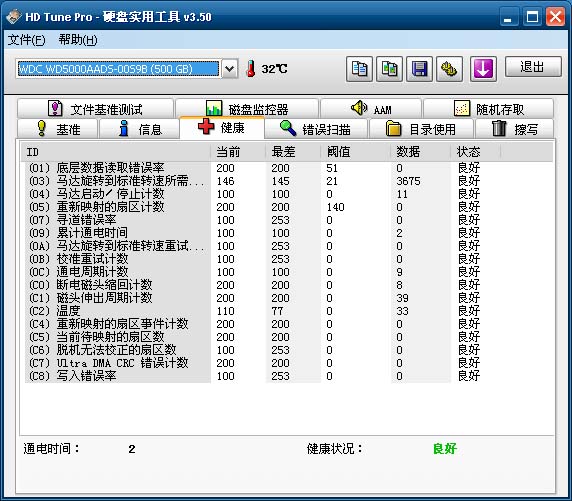Click the 退出 exit button
572x501 pixels.
533,67
